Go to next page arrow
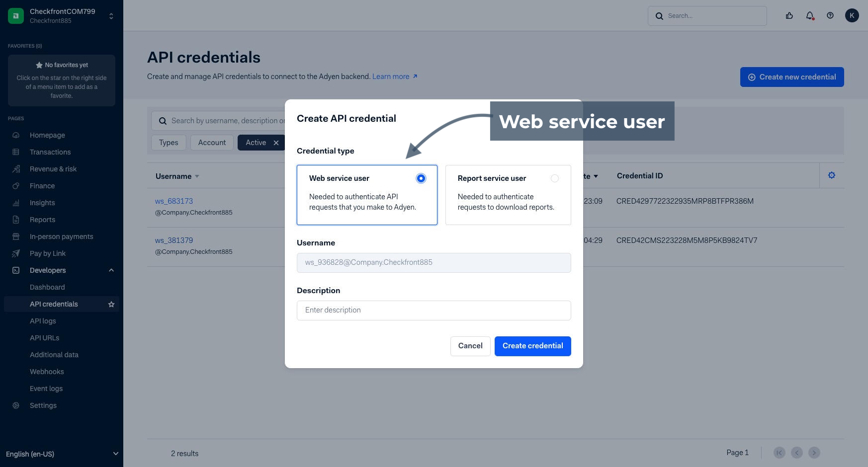This screenshot has width=868, height=467. tap(814, 453)
